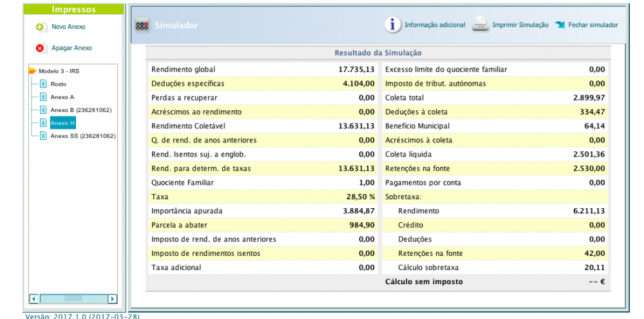Image resolution: width=644 pixels, height=319 pixels.
Task: Click the Importância apurada value 3.884,87
Action: pos(359,211)
